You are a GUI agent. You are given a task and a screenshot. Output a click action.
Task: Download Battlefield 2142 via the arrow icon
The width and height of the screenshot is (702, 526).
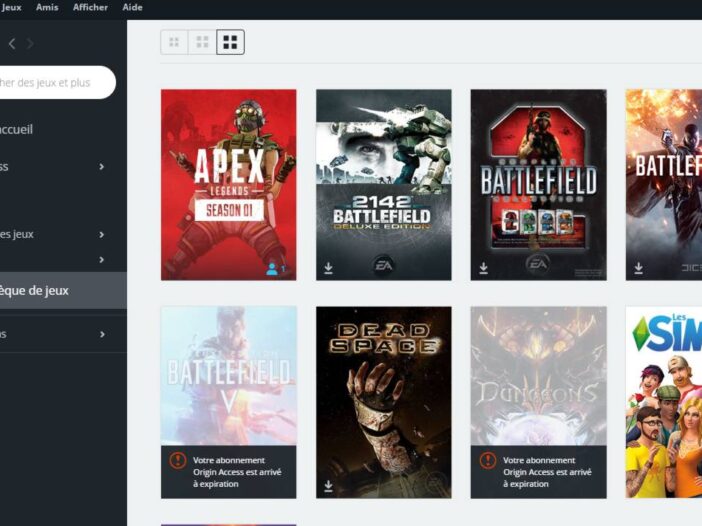328,268
